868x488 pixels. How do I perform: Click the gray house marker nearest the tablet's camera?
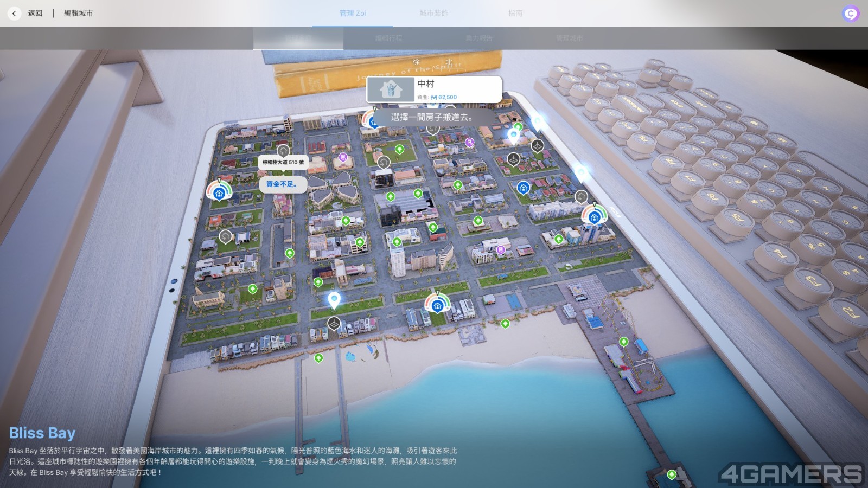225,237
